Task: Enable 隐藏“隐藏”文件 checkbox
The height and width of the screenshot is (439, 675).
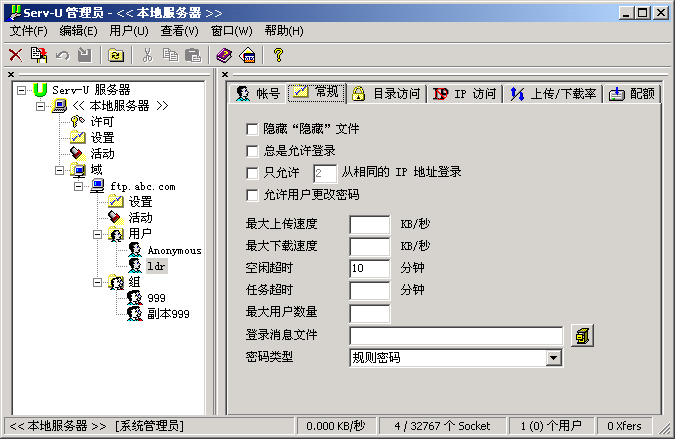Action: click(252, 129)
